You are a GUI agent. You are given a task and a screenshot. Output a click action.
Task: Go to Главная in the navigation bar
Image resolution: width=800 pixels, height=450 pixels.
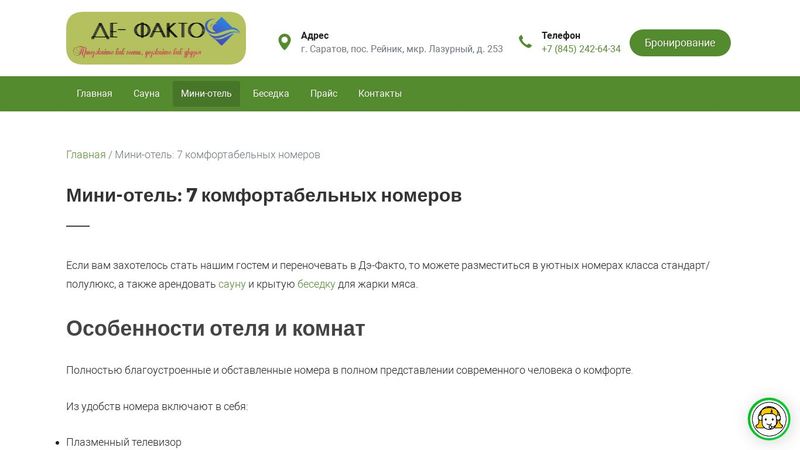click(x=94, y=94)
